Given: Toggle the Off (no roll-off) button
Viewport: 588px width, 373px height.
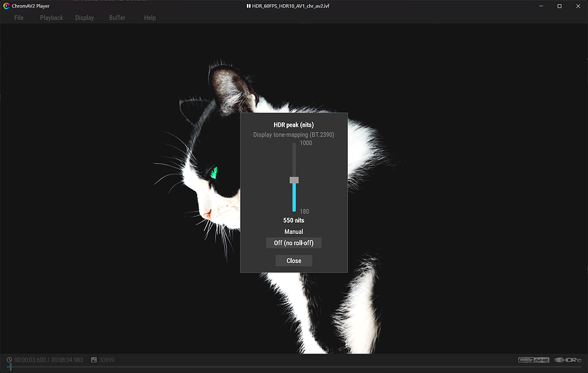Looking at the screenshot, I should [x=293, y=243].
